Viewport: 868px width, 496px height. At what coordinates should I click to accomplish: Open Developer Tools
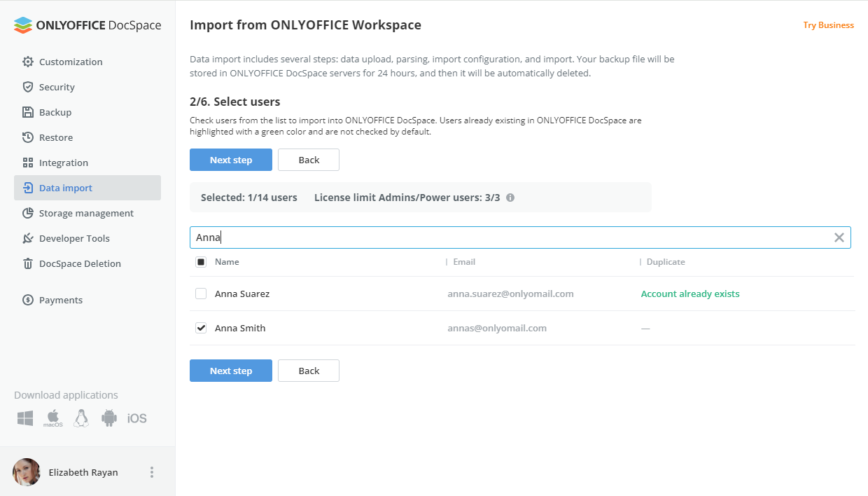click(75, 238)
